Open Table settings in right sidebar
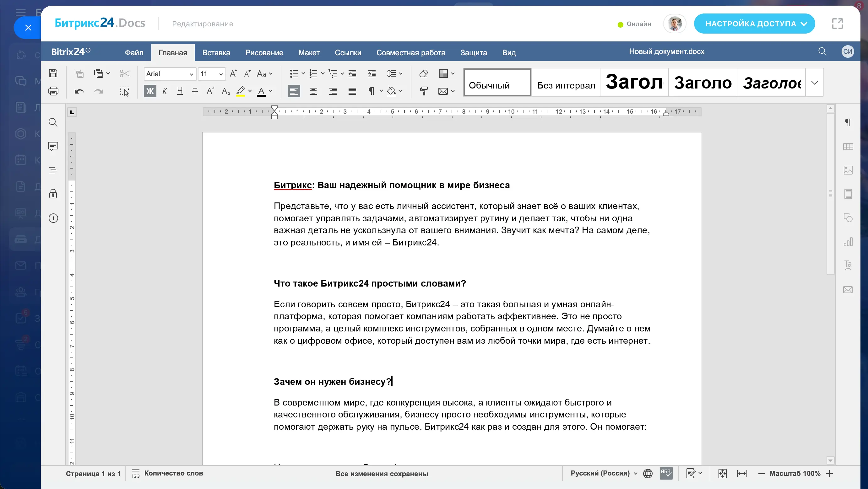The height and width of the screenshot is (489, 868). [x=848, y=147]
